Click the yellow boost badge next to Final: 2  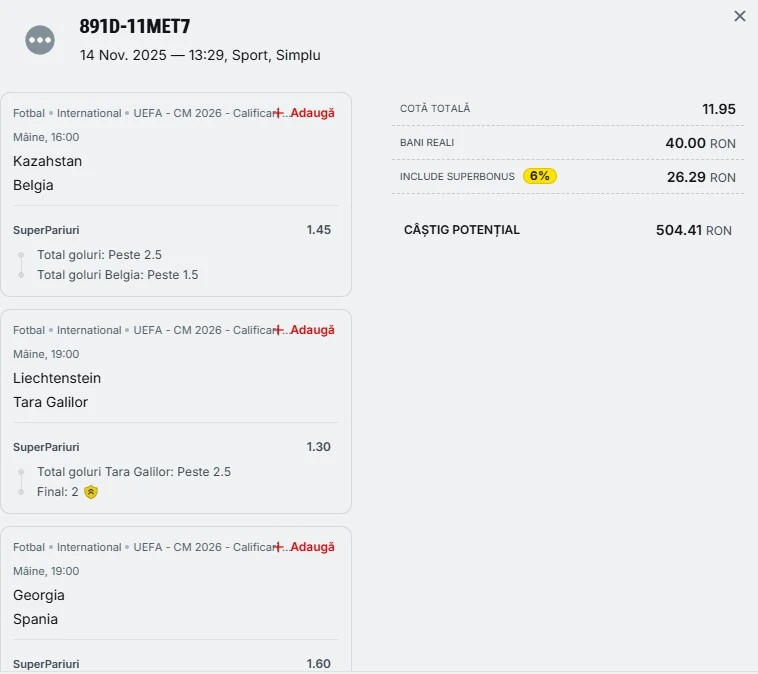pos(91,492)
